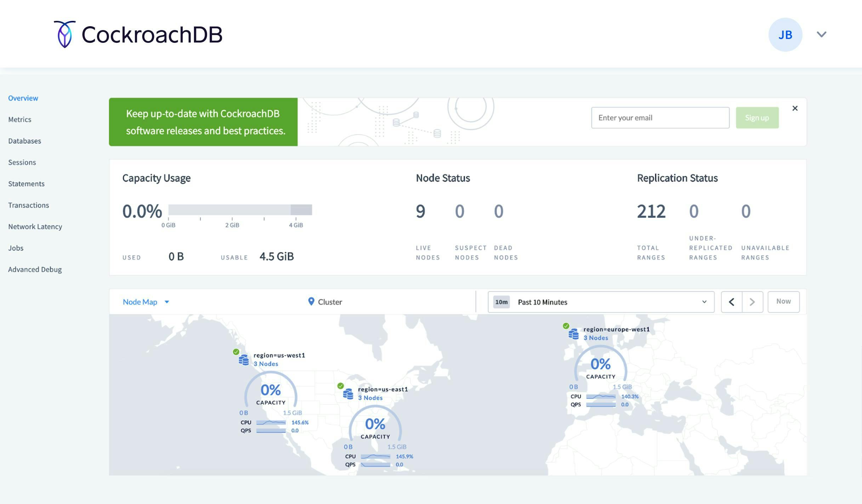Click the Cluster location pin icon
The width and height of the screenshot is (862, 504).
tap(311, 302)
